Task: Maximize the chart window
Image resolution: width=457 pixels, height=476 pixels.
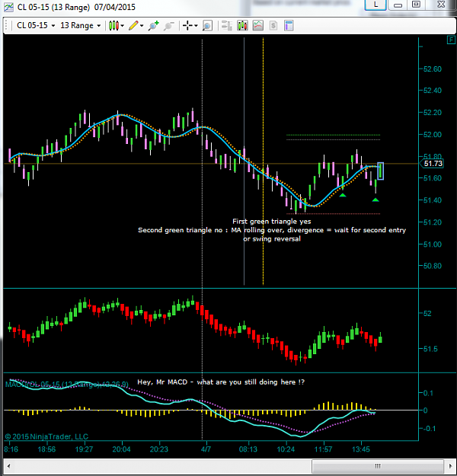Action: 416,5
